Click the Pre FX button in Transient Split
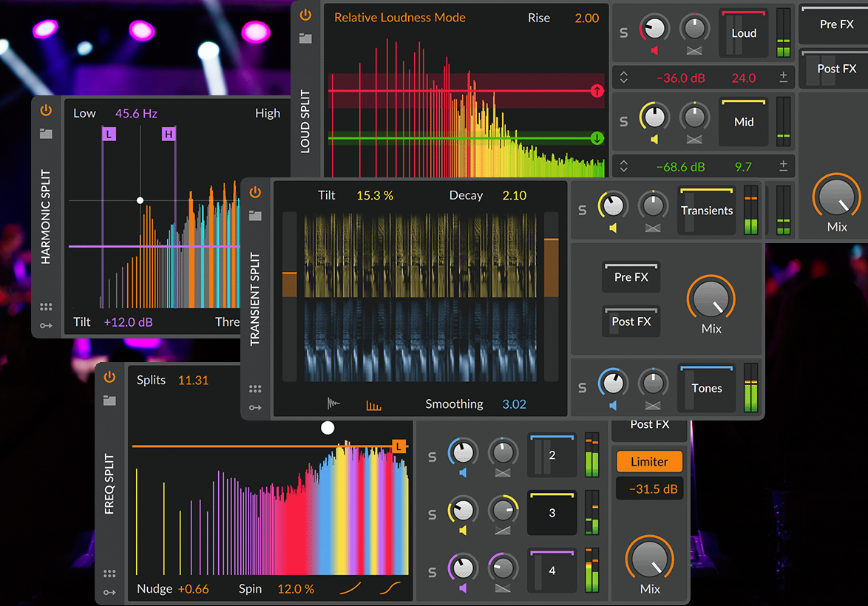Screen dimensions: 868x606 pos(631,277)
